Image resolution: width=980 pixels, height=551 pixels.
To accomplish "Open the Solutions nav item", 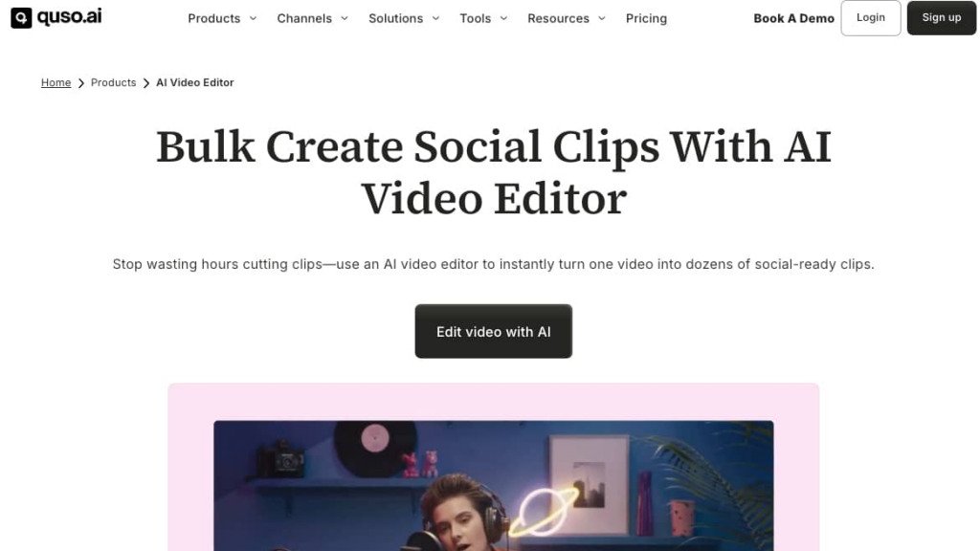I will [x=395, y=19].
